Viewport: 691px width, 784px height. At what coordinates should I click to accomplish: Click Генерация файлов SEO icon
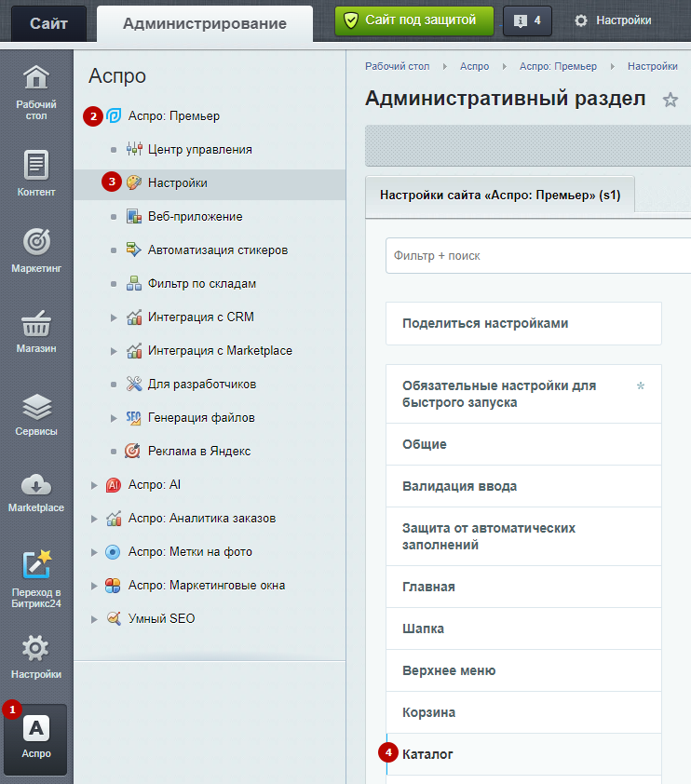tap(133, 417)
